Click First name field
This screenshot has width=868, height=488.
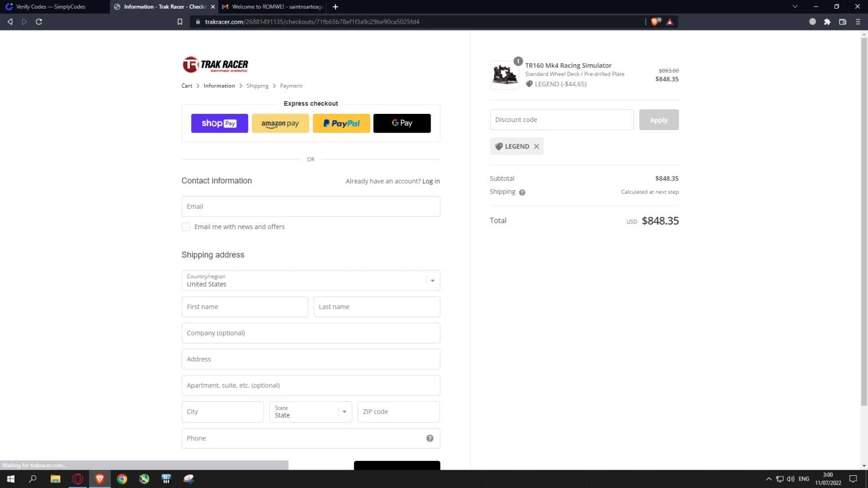[x=245, y=307]
